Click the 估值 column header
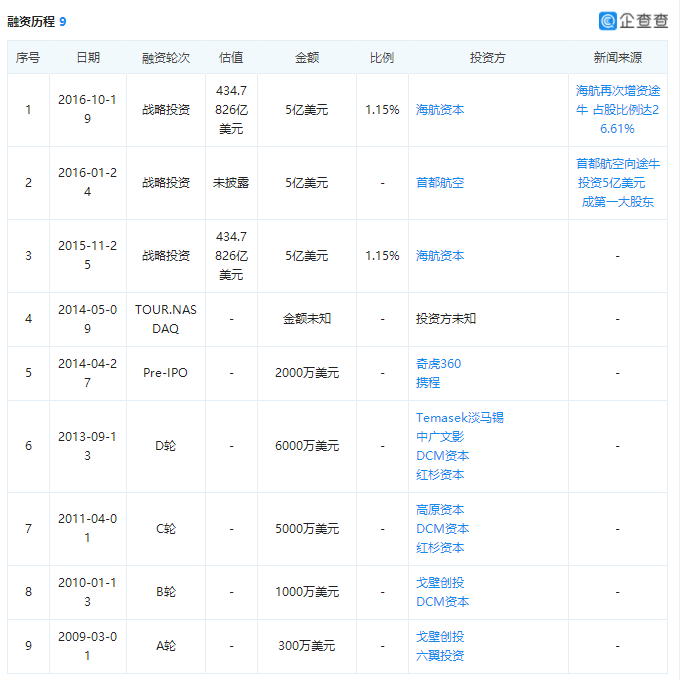 (x=231, y=58)
